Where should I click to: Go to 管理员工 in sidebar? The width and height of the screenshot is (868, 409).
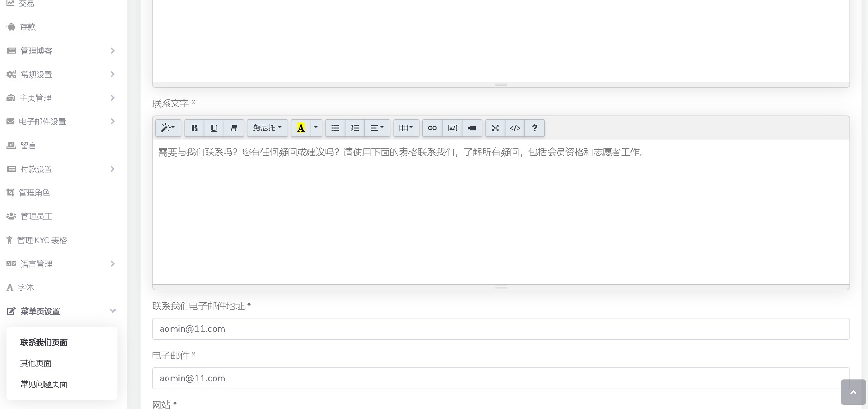(37, 216)
